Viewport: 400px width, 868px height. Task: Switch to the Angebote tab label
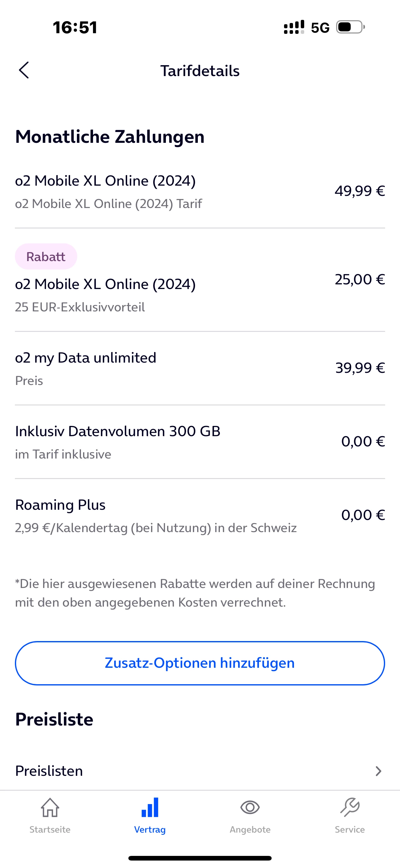tap(250, 829)
